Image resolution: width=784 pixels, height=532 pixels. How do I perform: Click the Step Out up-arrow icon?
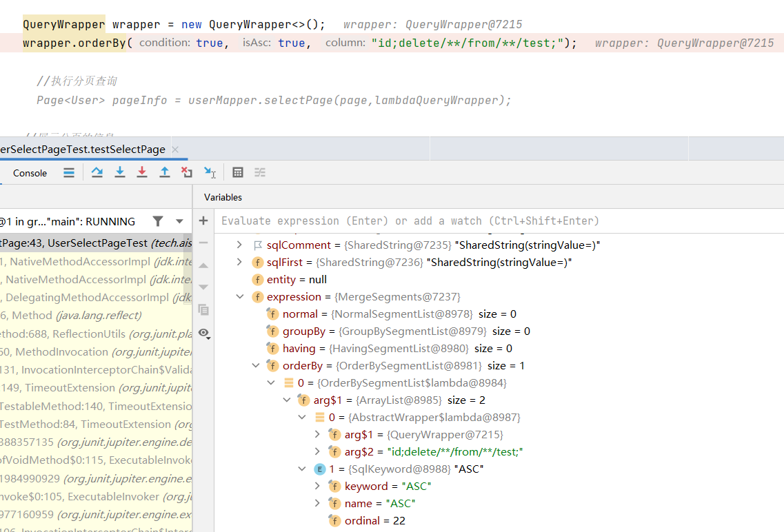click(165, 172)
